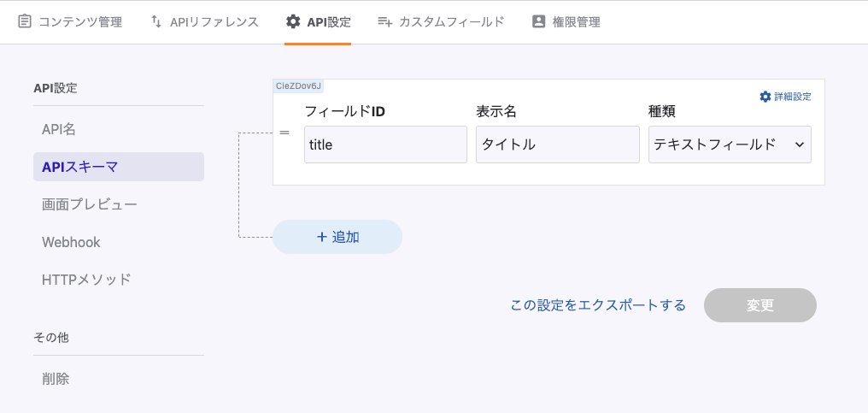Go to the カスタムフィールド tab
868x413 pixels.
coord(451,22)
